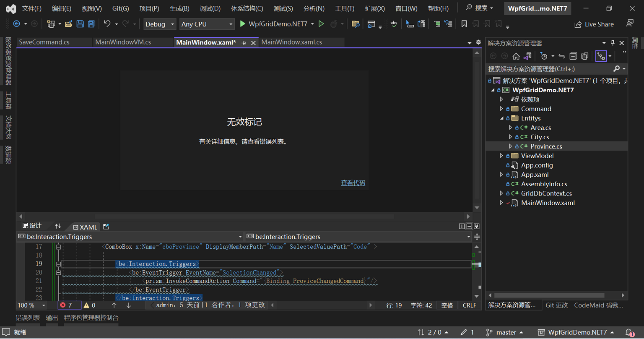644x339 pixels.
Task: Click Show All Files icon
Action: 584,56
